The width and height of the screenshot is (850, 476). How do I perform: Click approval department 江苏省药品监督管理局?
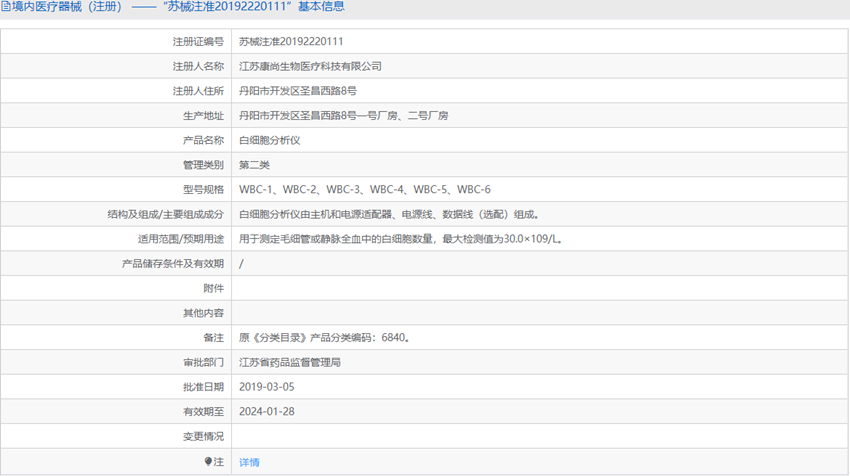coord(289,363)
